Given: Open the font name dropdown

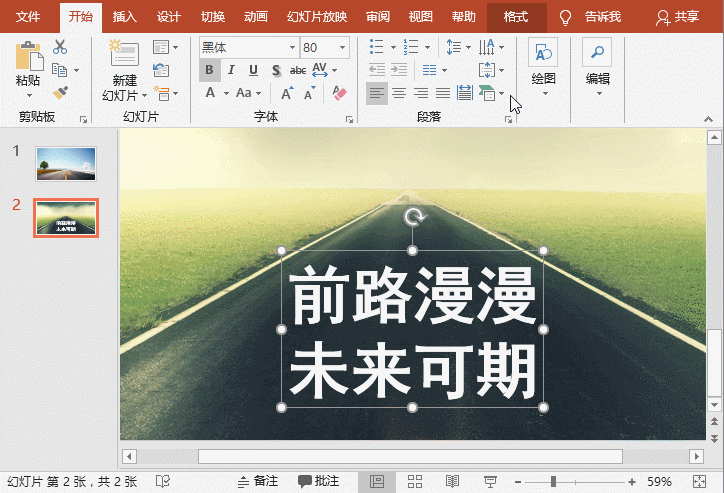Looking at the screenshot, I should click(292, 48).
